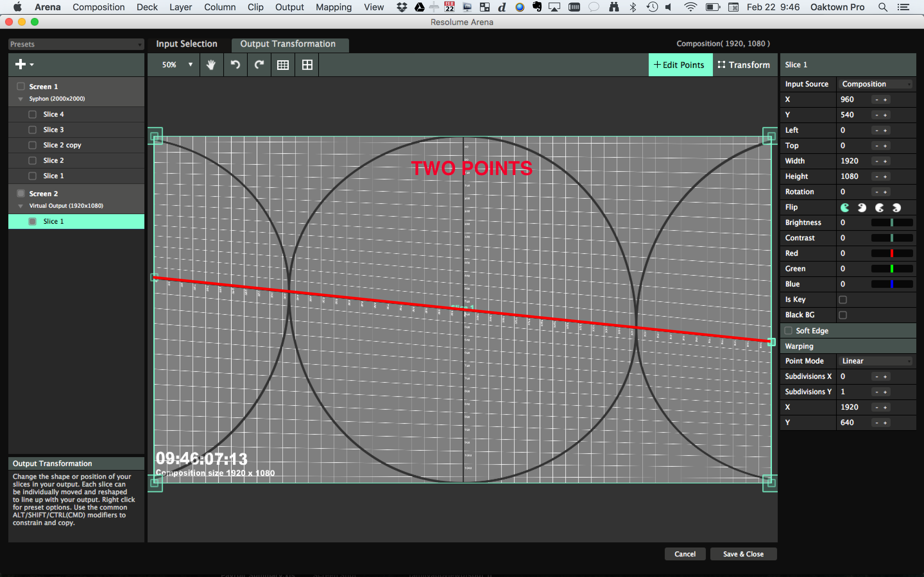This screenshot has width=924, height=577.
Task: Open the Point Mode Linear dropdown
Action: tap(876, 361)
